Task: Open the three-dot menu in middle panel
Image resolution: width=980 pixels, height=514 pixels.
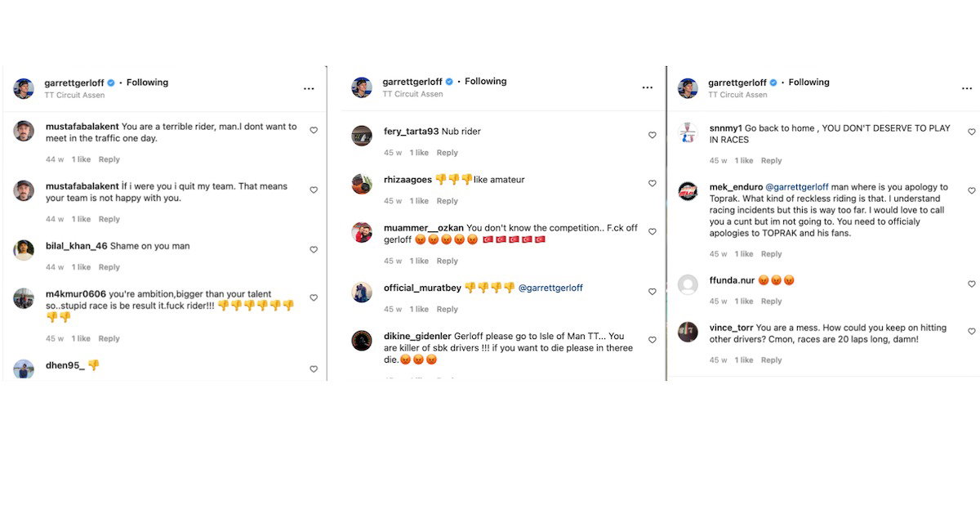Action: pos(648,87)
